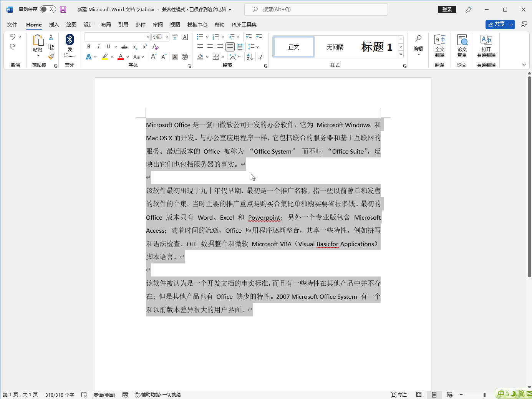
Task: Cut selection with the scissors icon
Action: (x=51, y=37)
